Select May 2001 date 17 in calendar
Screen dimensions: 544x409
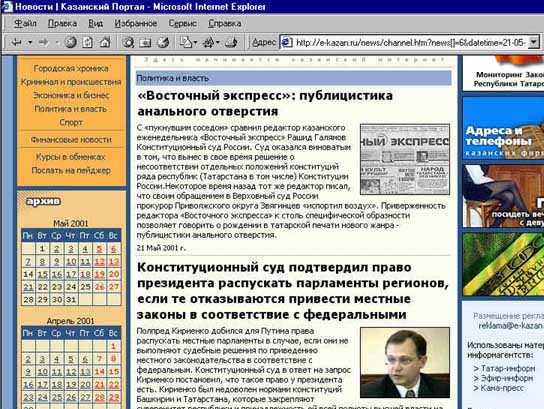[x=71, y=274]
